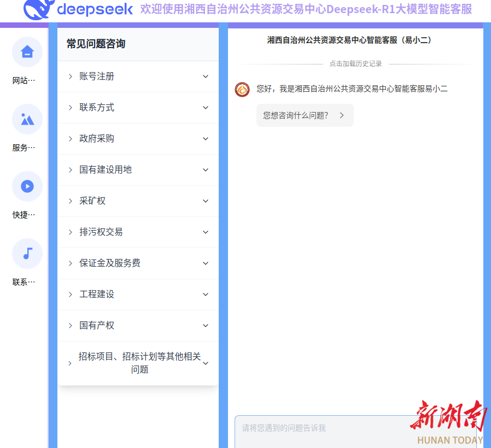
Task: Click right arrow before 保证金及服务费
Action: tap(71, 263)
